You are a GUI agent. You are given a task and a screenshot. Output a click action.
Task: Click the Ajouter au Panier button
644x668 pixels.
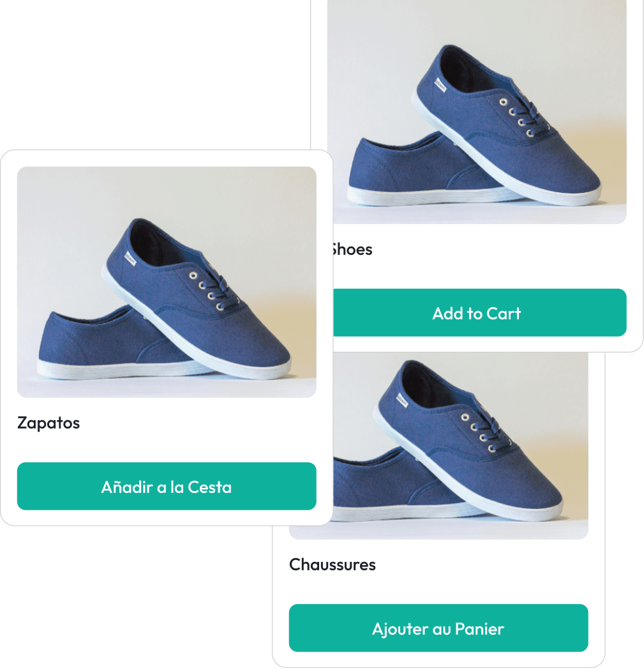pyautogui.click(x=438, y=628)
